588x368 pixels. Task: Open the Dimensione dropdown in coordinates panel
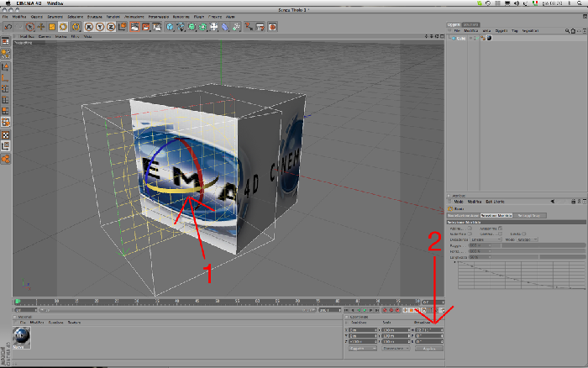point(396,349)
